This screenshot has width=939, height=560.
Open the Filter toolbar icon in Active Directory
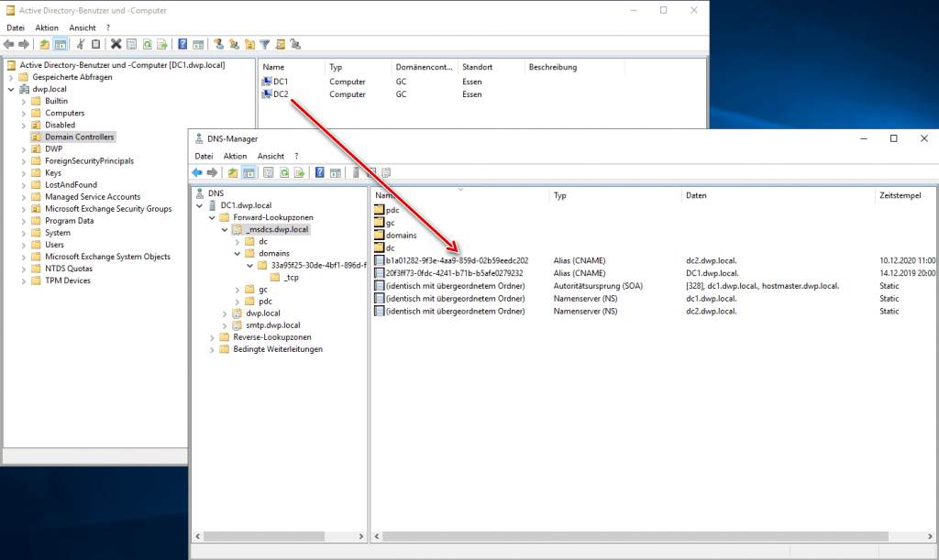265,44
